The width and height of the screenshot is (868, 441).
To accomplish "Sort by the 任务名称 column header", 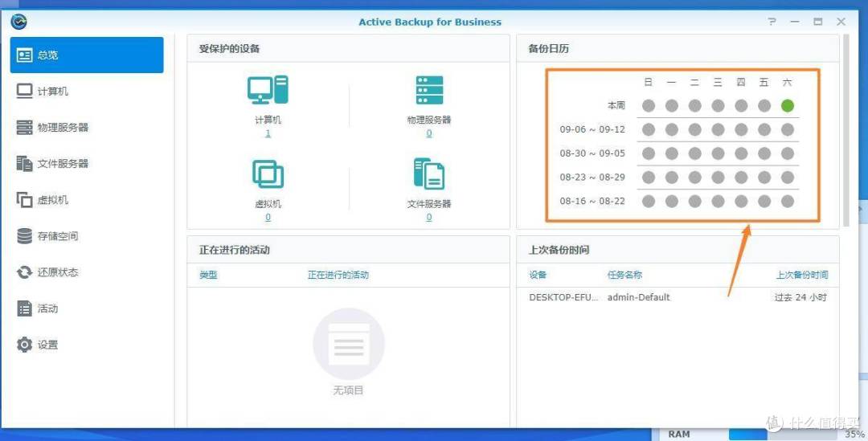I will tap(624, 275).
